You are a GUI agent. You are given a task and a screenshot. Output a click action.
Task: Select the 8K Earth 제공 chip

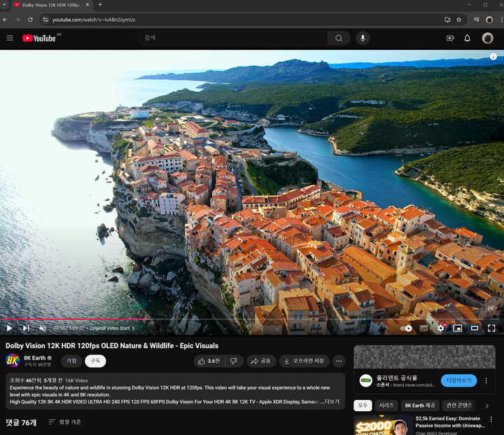point(420,406)
